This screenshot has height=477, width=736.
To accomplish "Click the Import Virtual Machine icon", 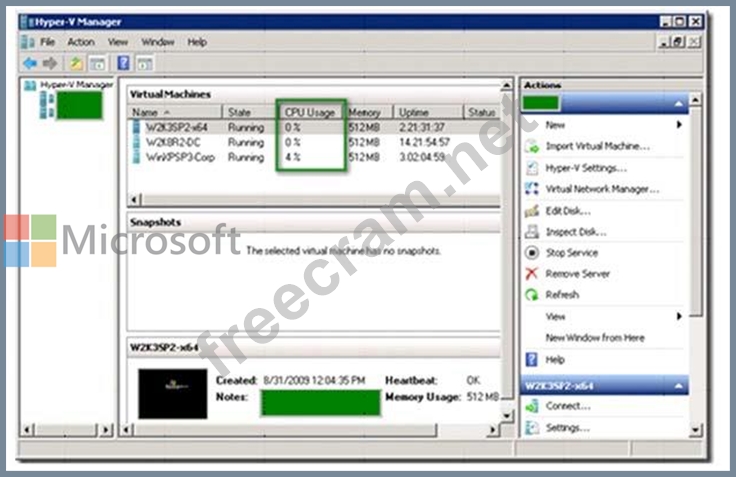I will point(532,146).
